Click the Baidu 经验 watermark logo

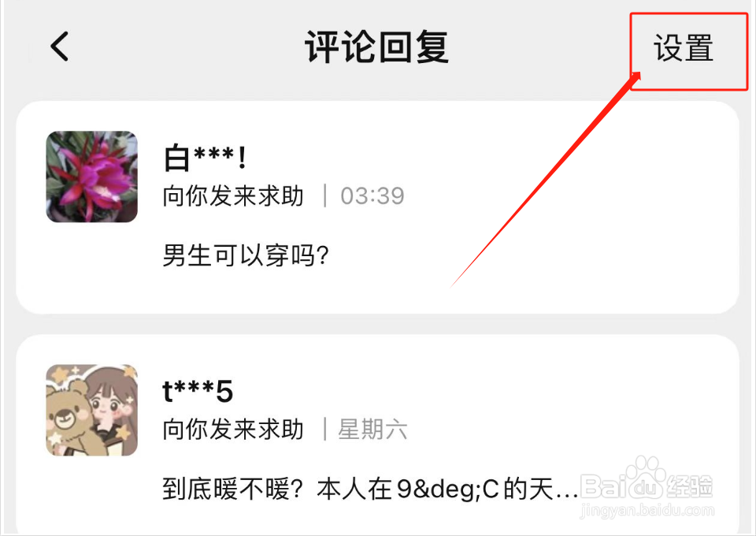[646, 482]
